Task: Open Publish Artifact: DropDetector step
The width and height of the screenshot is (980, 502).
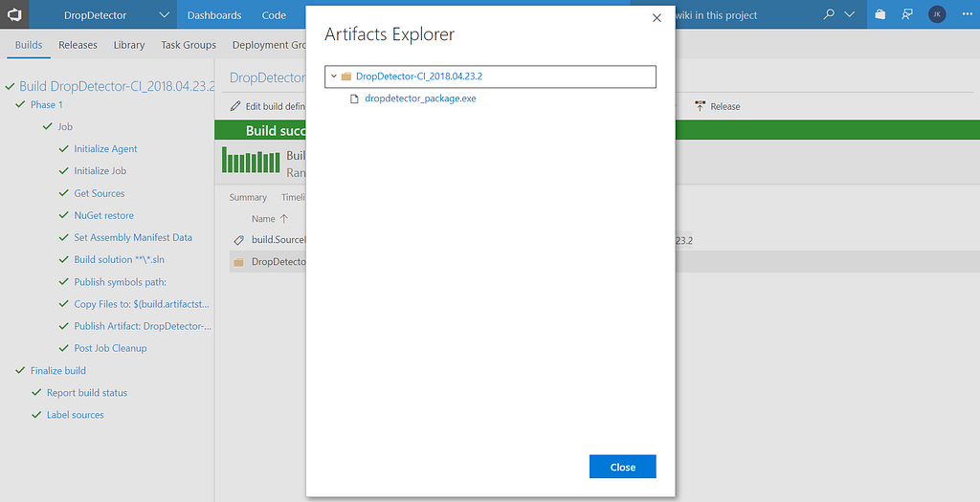Action: (x=143, y=326)
